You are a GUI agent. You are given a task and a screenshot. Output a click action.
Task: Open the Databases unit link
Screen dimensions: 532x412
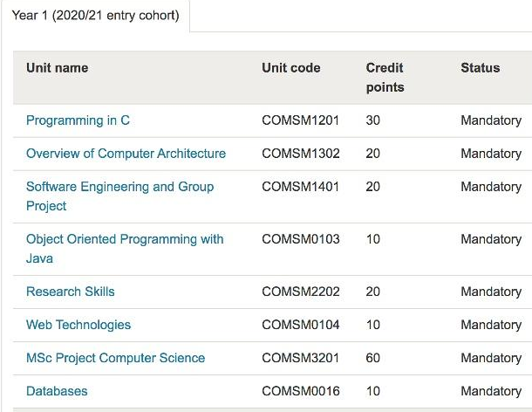pos(57,391)
